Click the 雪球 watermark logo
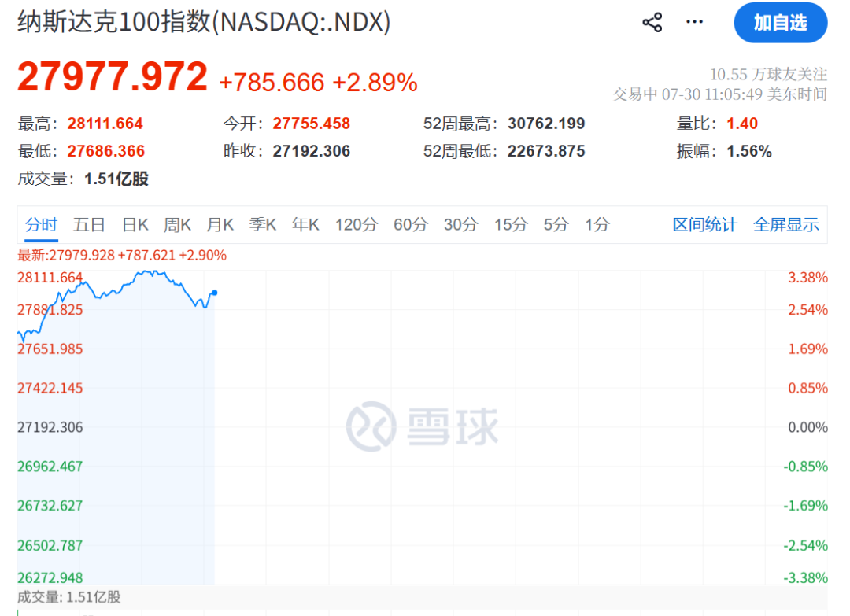The width and height of the screenshot is (850, 616). 423,426
